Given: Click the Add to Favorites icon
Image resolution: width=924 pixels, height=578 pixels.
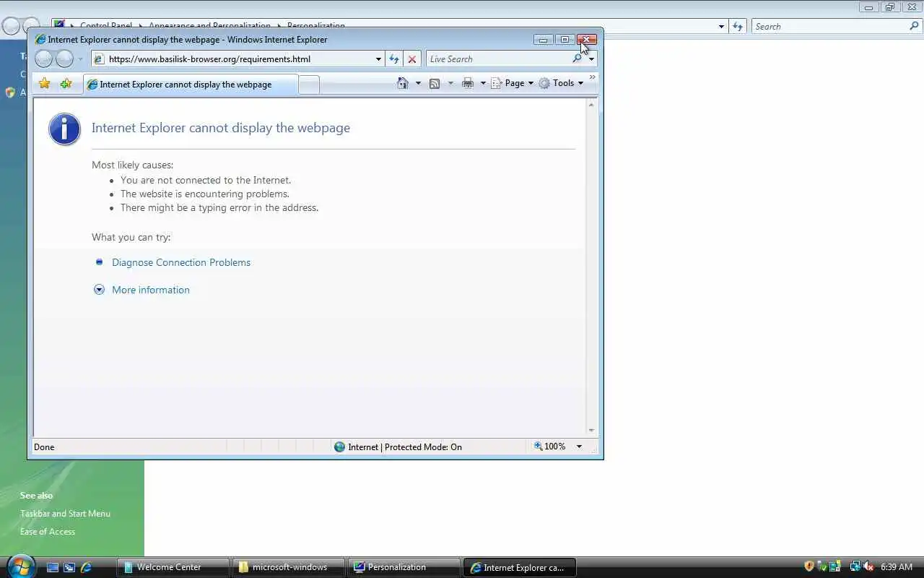Looking at the screenshot, I should click(66, 84).
